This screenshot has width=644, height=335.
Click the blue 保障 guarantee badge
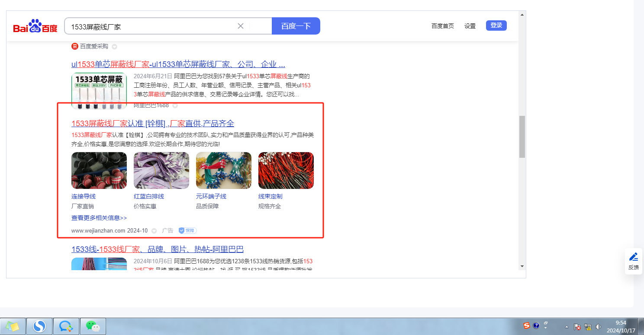click(x=187, y=230)
